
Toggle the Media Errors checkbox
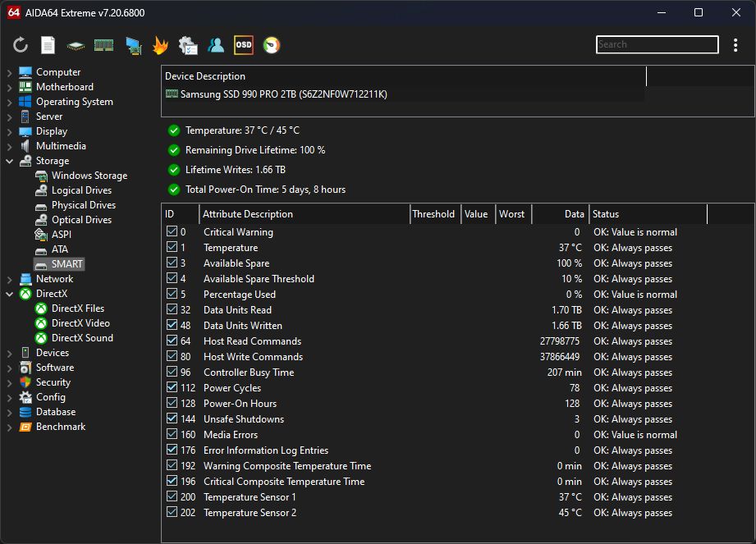(x=172, y=435)
